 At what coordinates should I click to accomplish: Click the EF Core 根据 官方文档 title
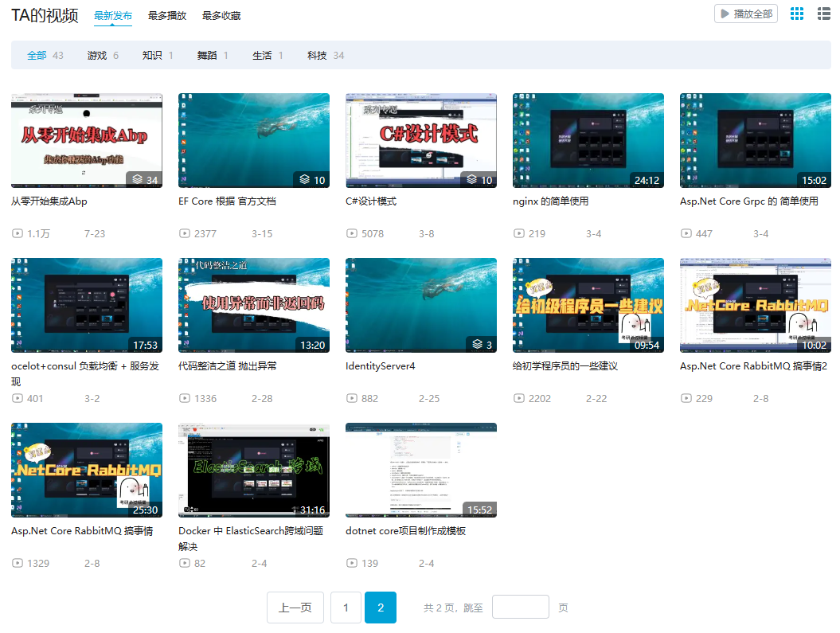click(x=227, y=201)
